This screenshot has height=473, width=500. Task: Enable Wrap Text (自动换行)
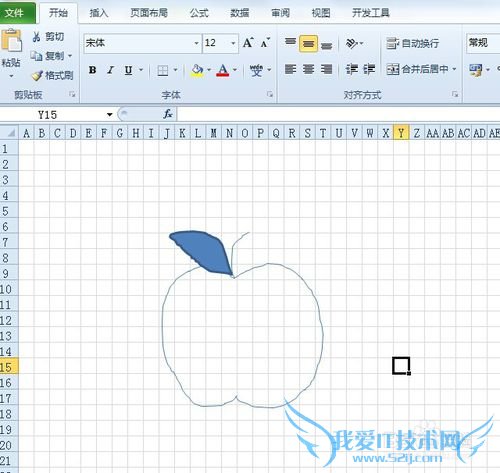click(x=412, y=43)
